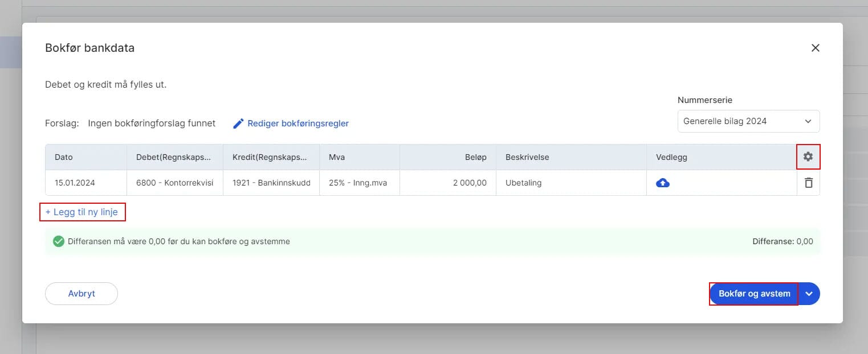Image resolution: width=868 pixels, height=354 pixels.
Task: Click the cloud upload attachment icon
Action: (x=663, y=183)
